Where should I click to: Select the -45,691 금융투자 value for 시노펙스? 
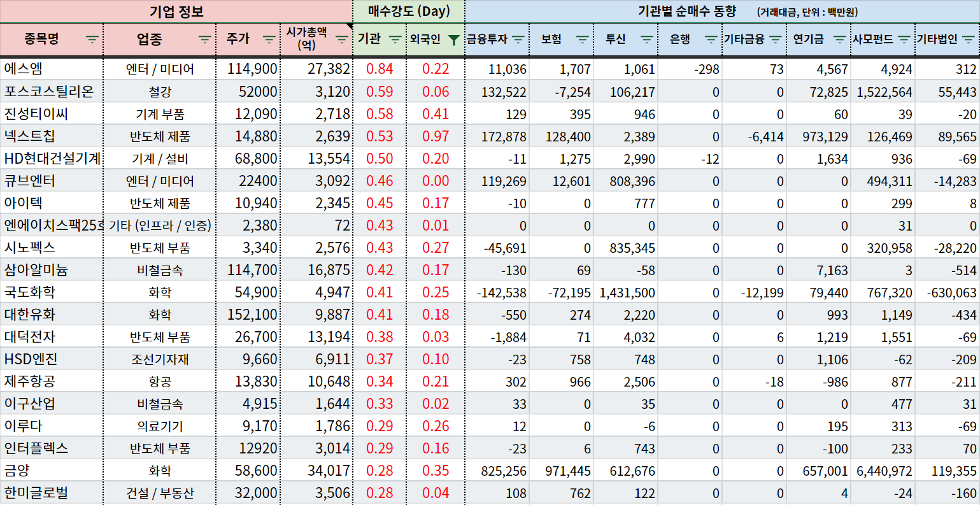pyautogui.click(x=497, y=247)
